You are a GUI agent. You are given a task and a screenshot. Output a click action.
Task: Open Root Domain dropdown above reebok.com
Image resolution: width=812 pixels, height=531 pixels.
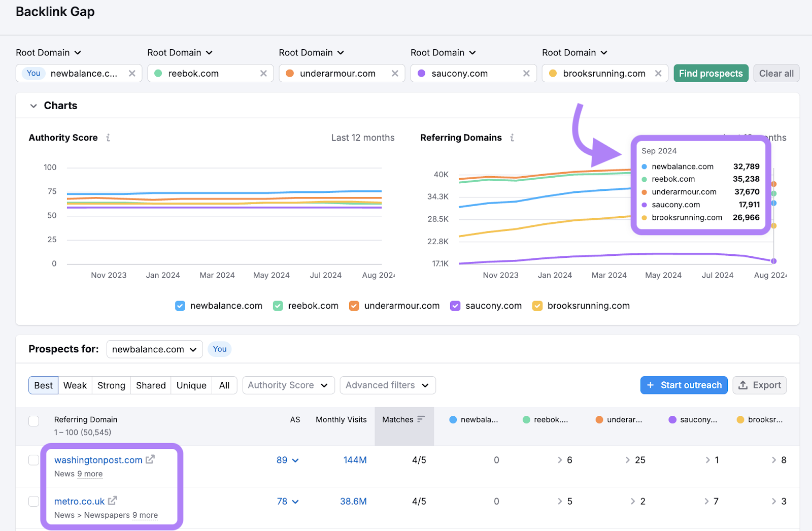(x=180, y=53)
